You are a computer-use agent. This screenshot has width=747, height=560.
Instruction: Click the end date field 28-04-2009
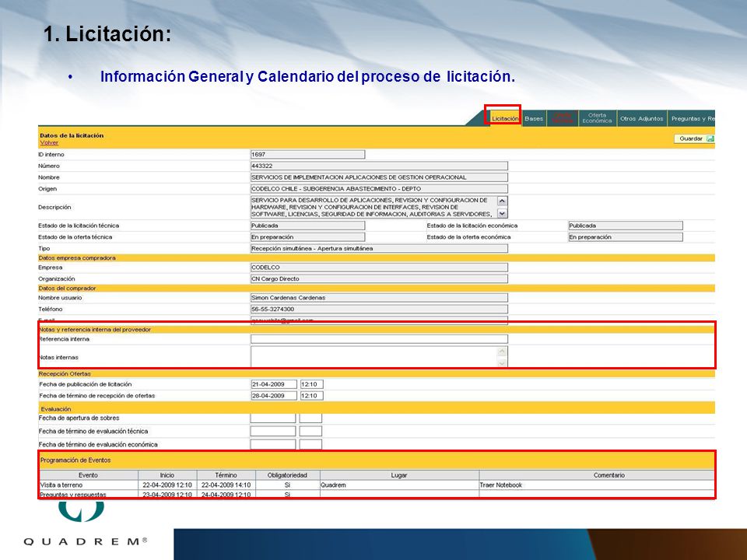[274, 396]
